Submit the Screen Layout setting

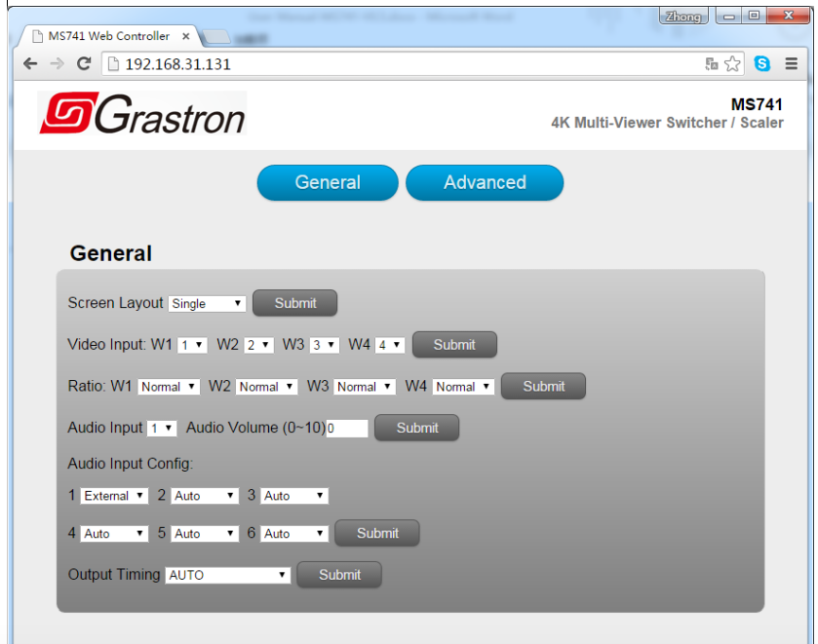tap(294, 303)
